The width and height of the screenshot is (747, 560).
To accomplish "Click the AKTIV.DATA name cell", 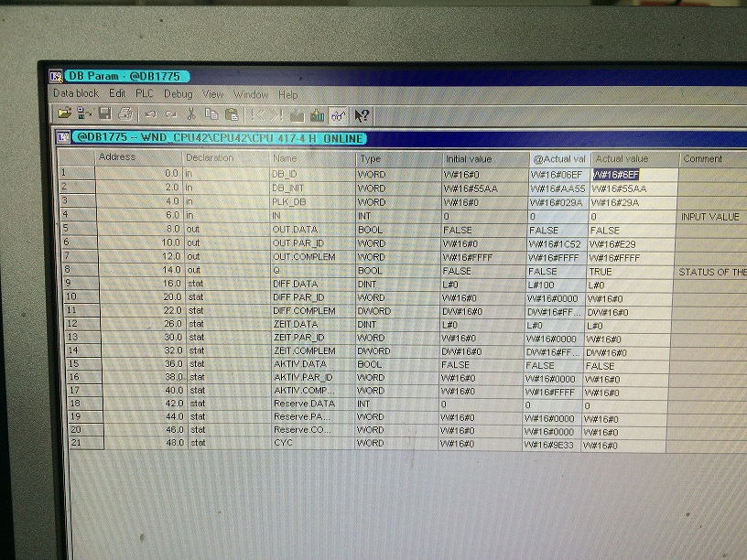I will tap(313, 364).
